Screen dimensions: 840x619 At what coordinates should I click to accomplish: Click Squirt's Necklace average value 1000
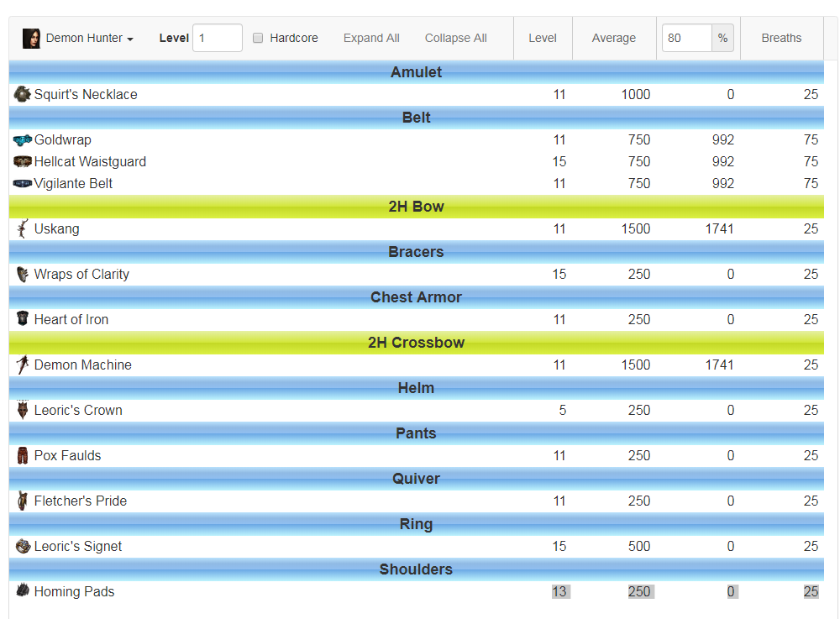coord(636,94)
